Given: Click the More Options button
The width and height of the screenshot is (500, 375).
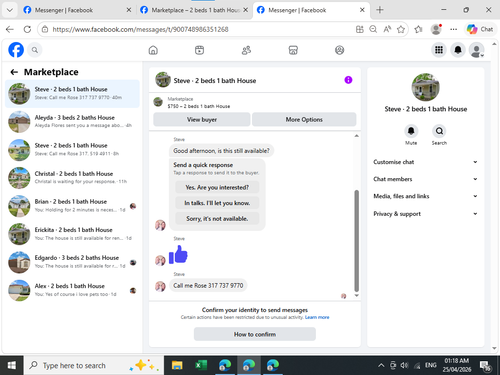Looking at the screenshot, I should [304, 119].
